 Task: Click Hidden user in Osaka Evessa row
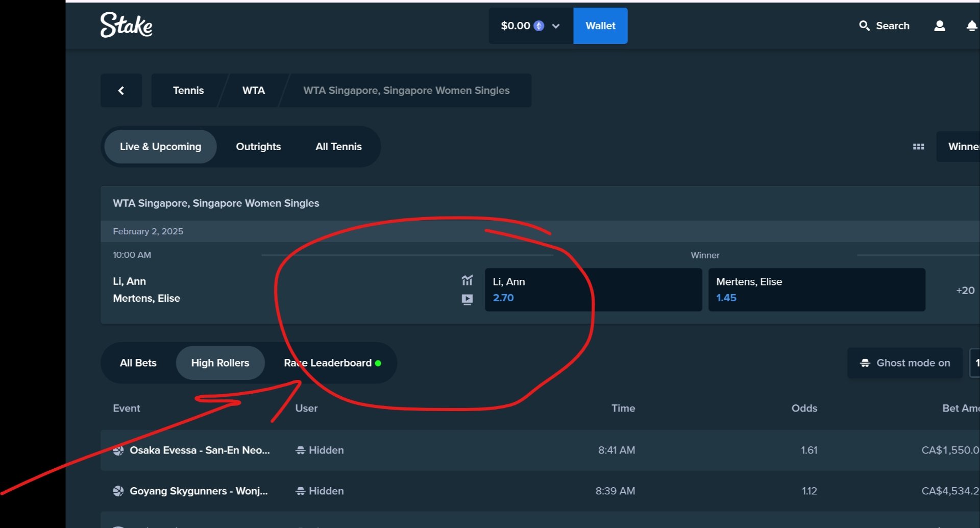(320, 450)
